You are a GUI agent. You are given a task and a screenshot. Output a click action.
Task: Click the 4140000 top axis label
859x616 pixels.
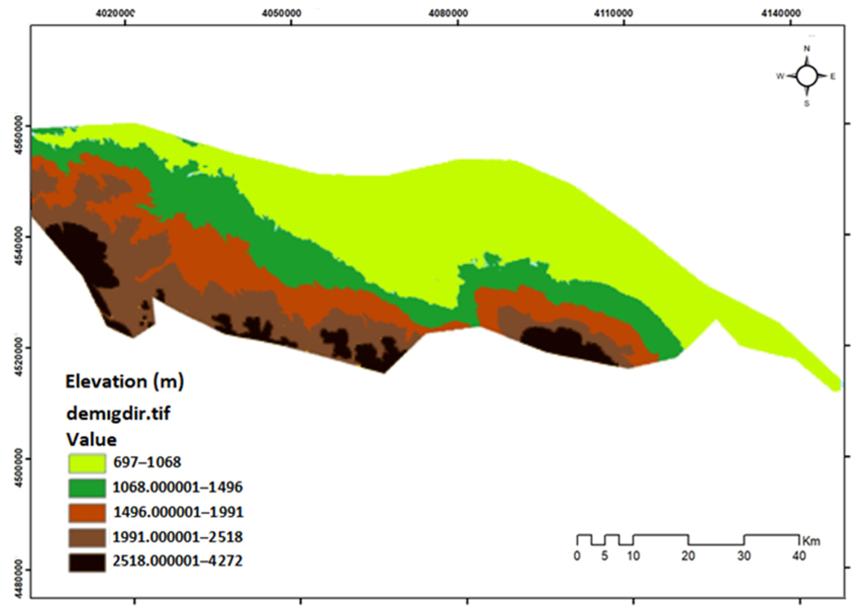tap(781, 13)
